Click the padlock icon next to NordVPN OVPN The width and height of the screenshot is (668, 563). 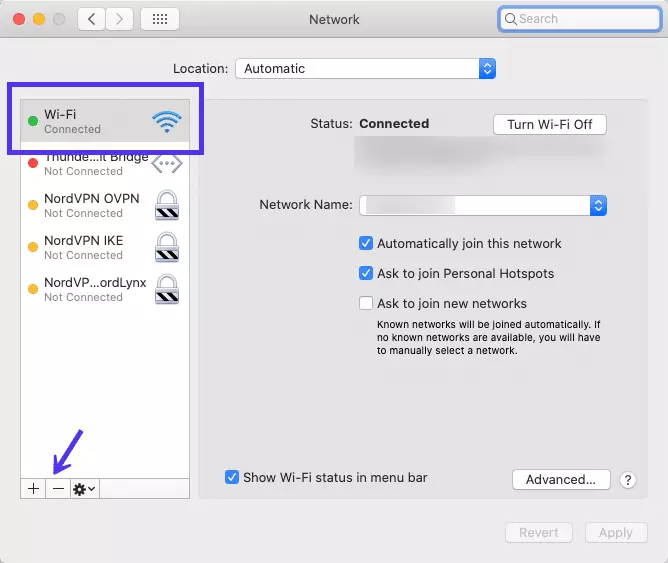coord(167,205)
